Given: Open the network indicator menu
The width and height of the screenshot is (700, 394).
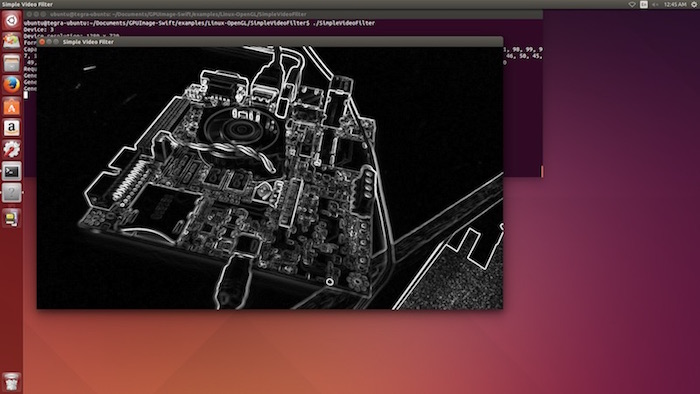Looking at the screenshot, I should (x=632, y=4).
